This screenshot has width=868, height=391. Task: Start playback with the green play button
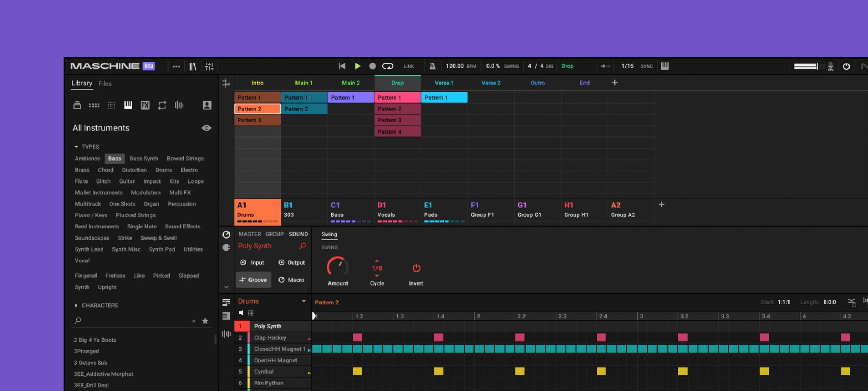tap(357, 66)
